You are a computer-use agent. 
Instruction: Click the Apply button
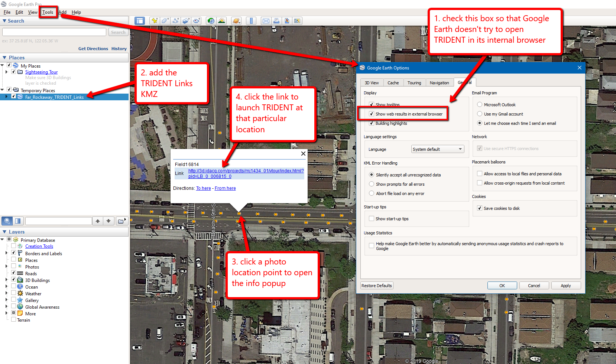(566, 286)
